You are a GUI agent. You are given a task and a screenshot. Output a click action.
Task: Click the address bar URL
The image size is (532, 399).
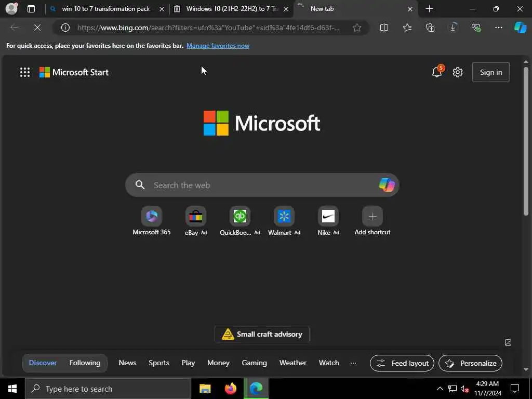[x=208, y=28]
